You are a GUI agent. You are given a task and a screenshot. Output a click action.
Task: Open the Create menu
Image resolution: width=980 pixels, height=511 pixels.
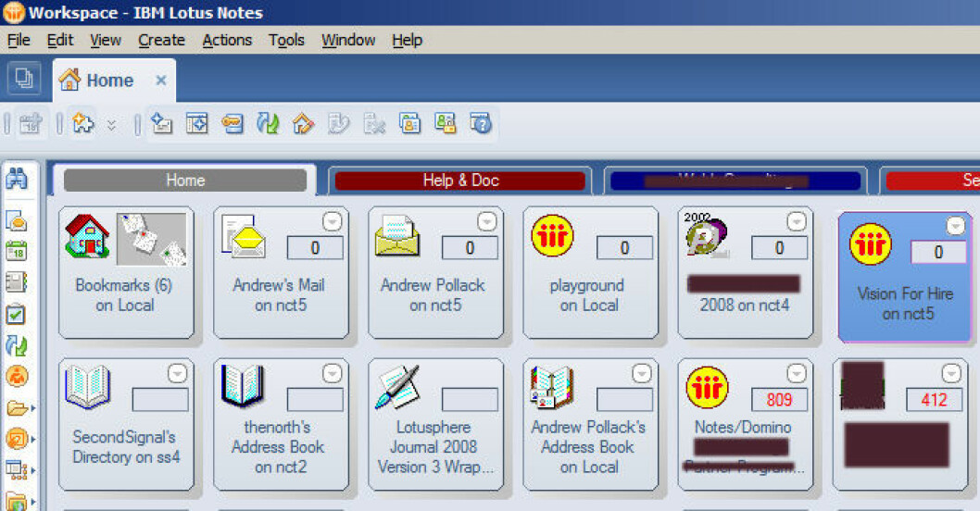click(x=161, y=40)
